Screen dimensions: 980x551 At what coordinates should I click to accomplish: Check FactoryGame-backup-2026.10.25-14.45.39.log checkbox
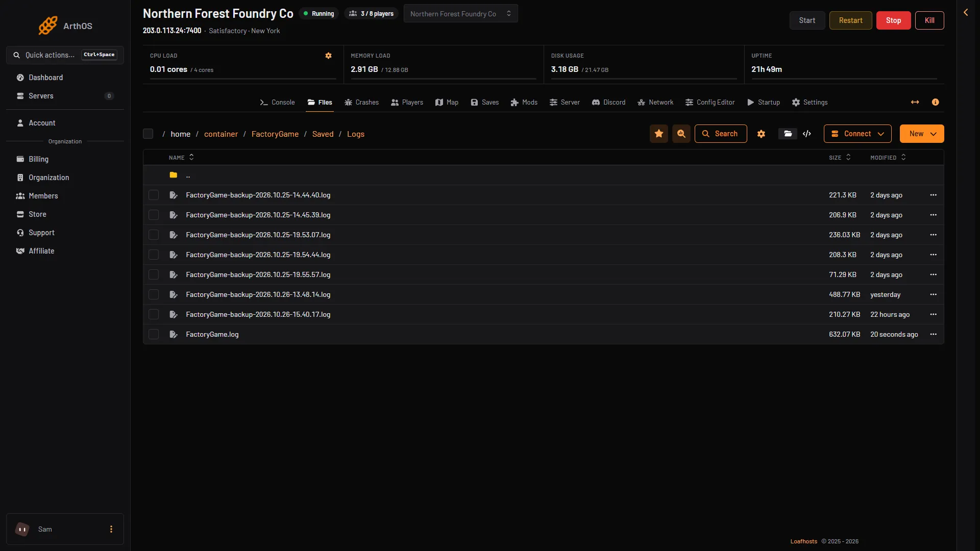(x=154, y=215)
